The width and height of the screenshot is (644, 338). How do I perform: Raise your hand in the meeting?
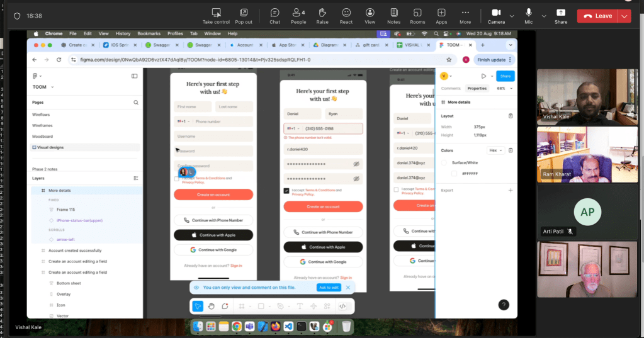pos(322,16)
